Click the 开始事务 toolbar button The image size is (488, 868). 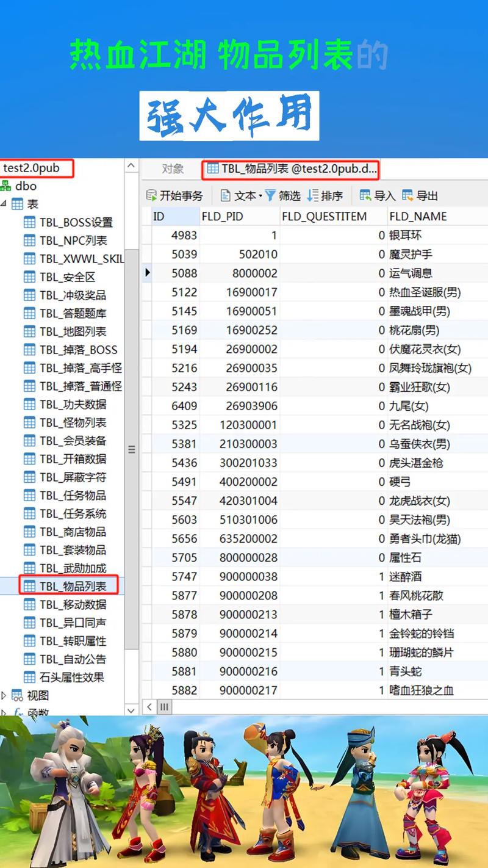[x=174, y=196]
